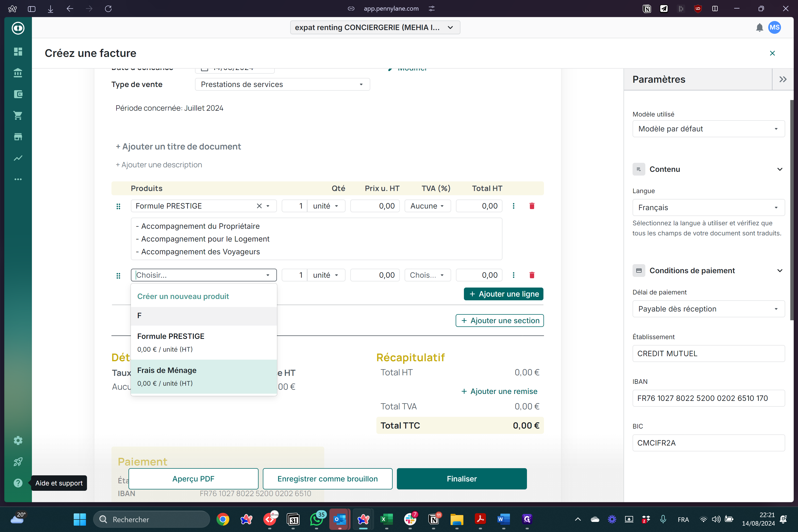Click Ajouter une description
This screenshot has width=798, height=532.
tap(159, 165)
